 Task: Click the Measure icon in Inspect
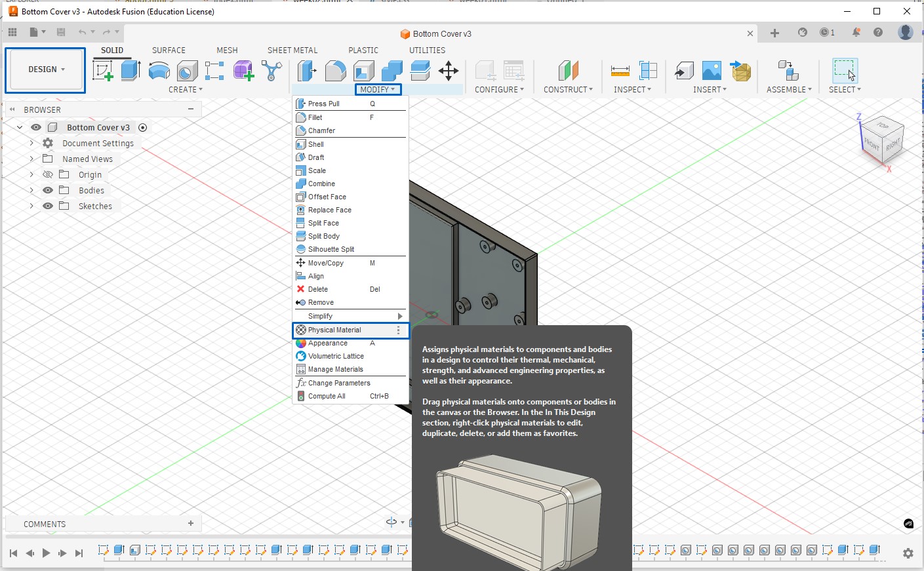click(x=620, y=70)
